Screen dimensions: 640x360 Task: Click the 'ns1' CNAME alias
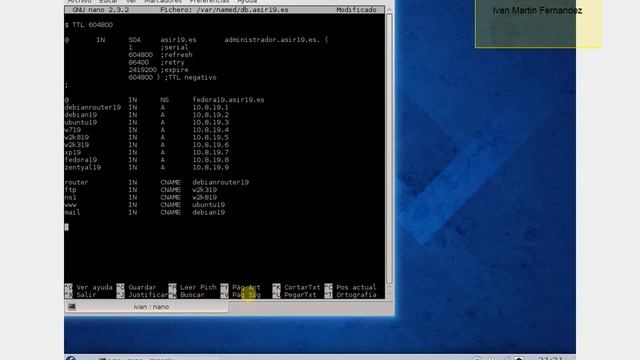click(x=71, y=198)
